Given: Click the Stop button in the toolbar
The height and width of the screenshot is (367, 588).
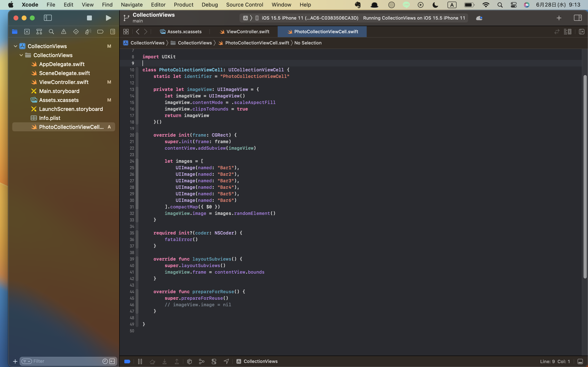Looking at the screenshot, I should click(x=89, y=18).
